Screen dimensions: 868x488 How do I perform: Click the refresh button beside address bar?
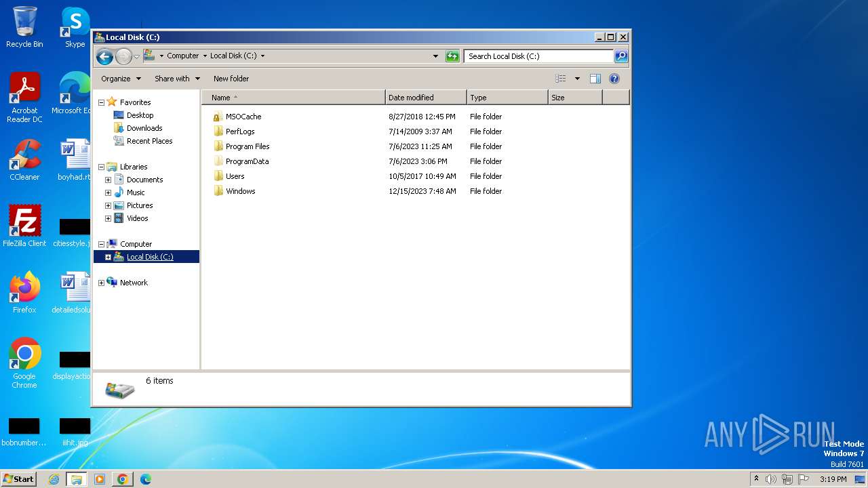[x=452, y=56]
